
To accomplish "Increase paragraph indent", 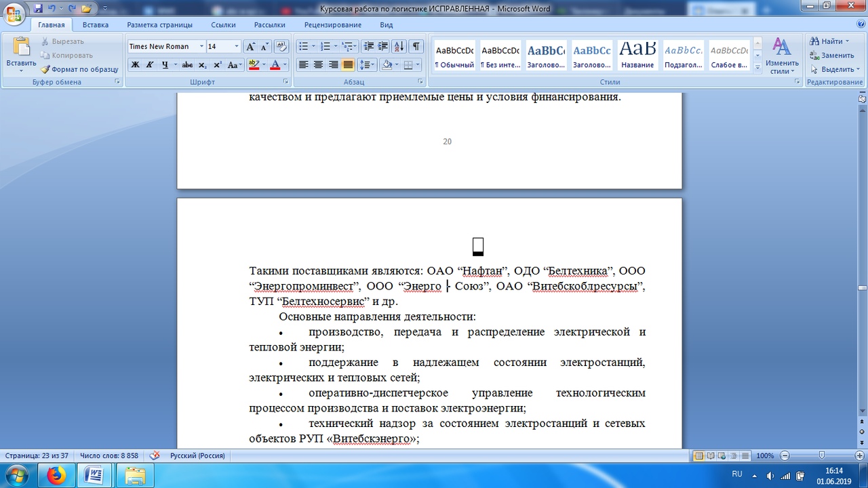I will tap(383, 47).
